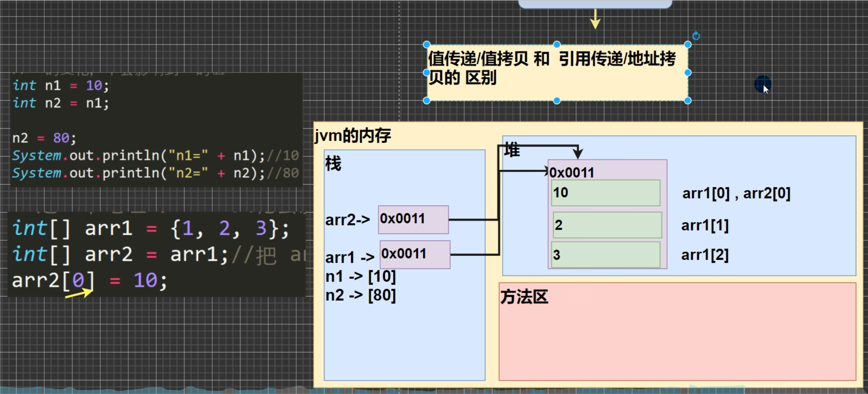
Task: Click the bottom-right resize handle of the note
Action: 688,101
